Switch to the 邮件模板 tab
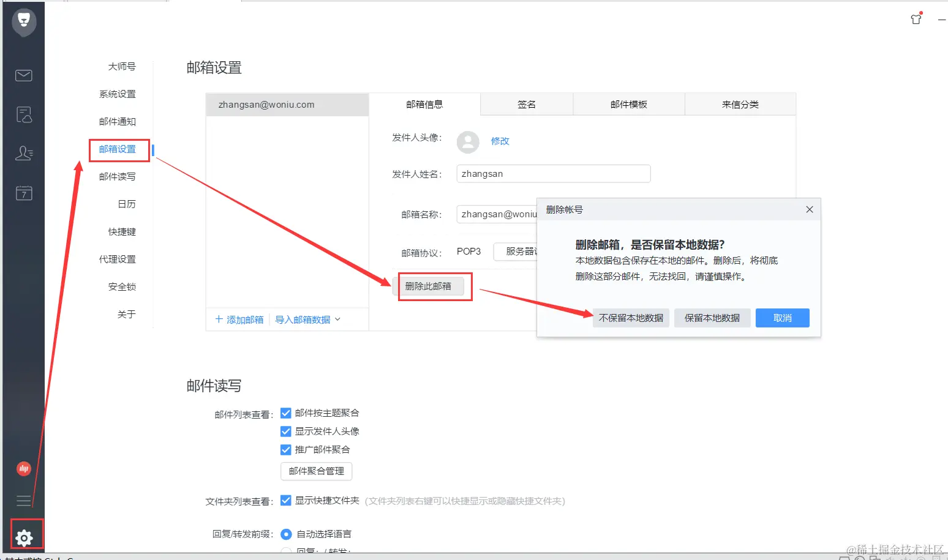 (x=629, y=105)
